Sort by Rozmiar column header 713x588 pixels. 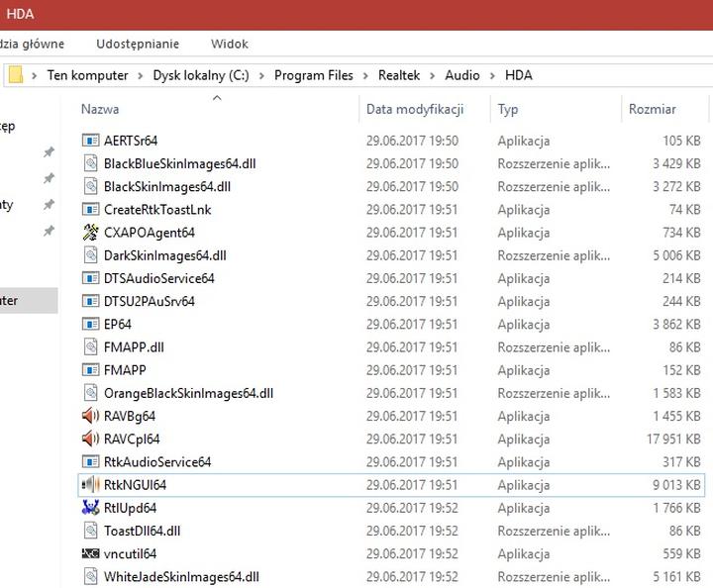(652, 109)
